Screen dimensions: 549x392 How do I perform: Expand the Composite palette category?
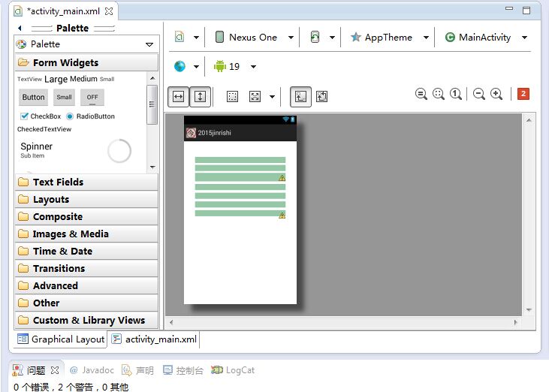[86, 216]
